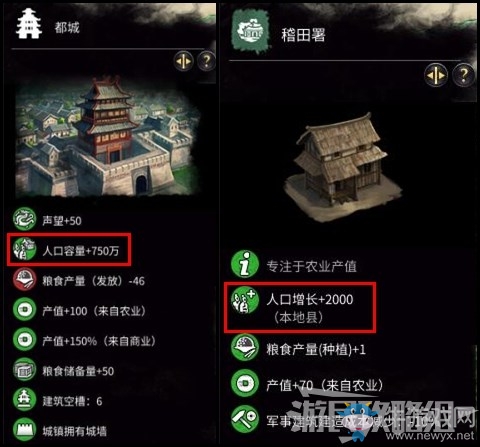Click the 人口容量+750万 population icon
480x447 pixels.
tap(24, 249)
